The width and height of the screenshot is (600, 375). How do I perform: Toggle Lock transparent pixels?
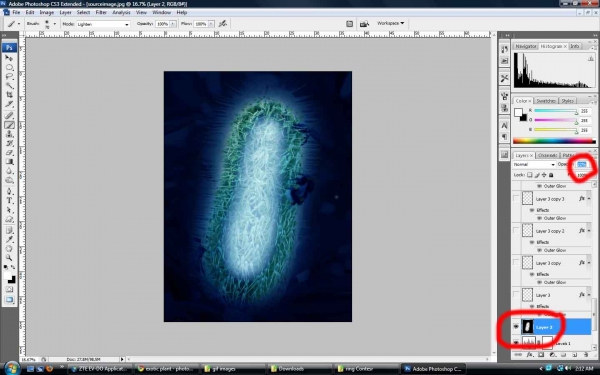pos(530,175)
